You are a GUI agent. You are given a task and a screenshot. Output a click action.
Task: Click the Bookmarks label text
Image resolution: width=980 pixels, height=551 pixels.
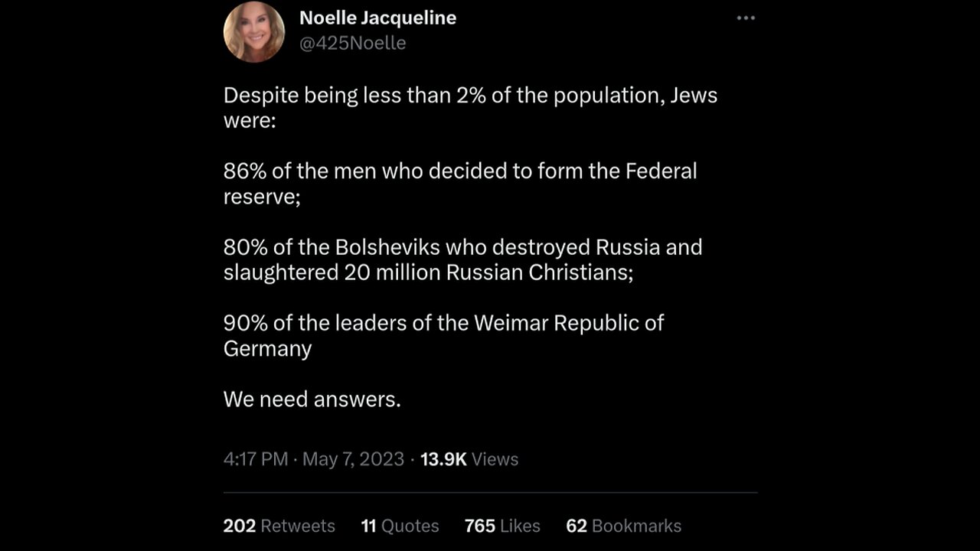click(636, 526)
